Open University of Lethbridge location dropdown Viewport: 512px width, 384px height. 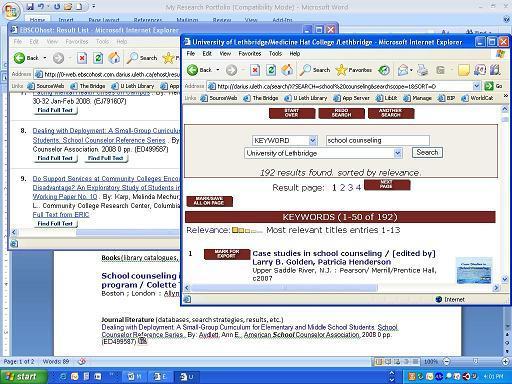click(x=397, y=153)
